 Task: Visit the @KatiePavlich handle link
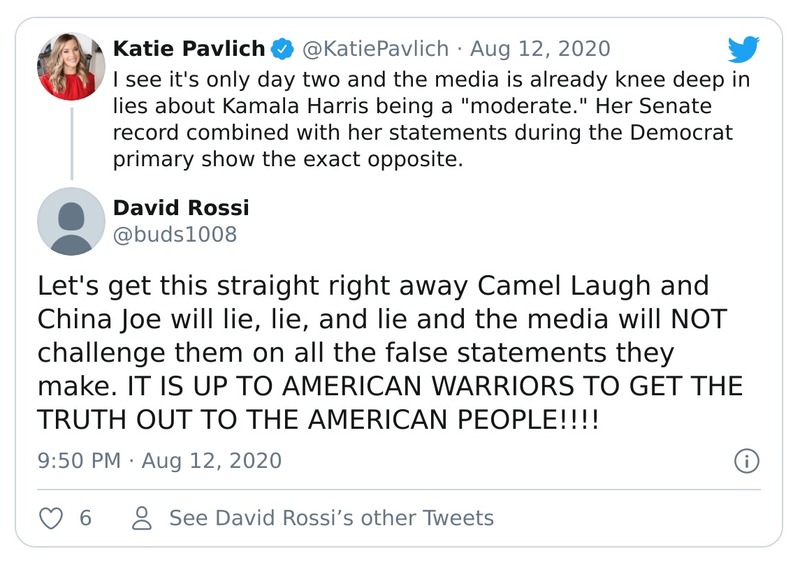375,49
